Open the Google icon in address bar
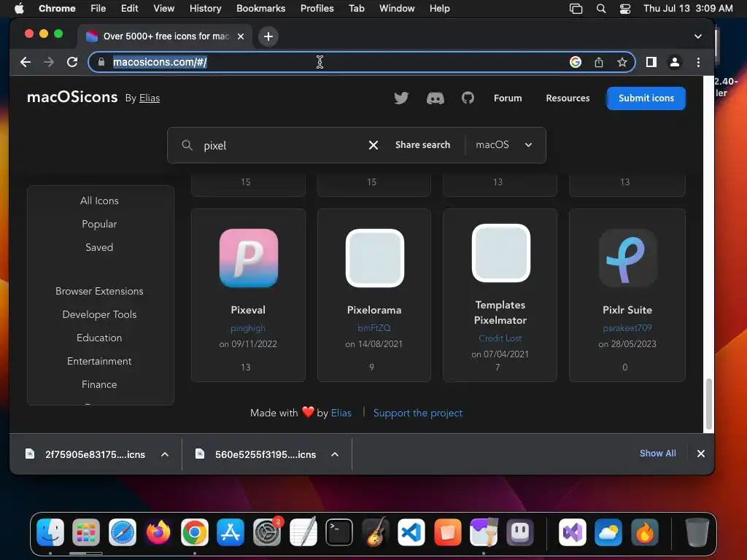Viewport: 747px width, 560px height. (576, 62)
